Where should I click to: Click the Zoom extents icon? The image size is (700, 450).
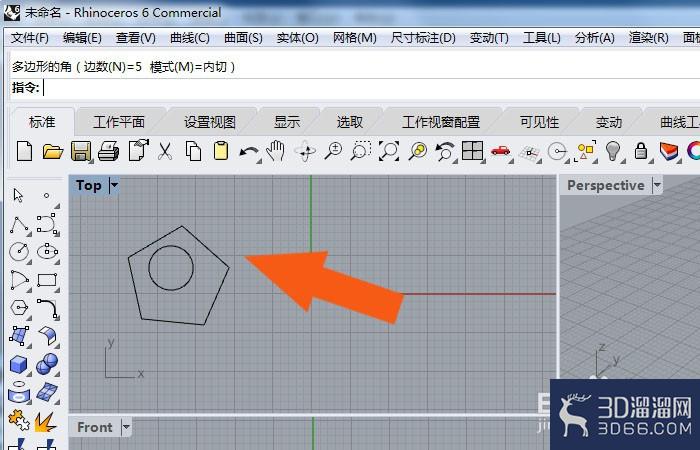(x=389, y=151)
